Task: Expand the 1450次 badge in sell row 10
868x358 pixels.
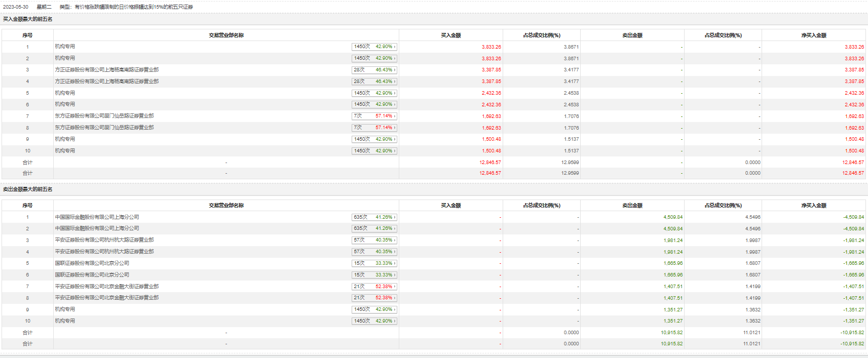Action: (x=374, y=321)
